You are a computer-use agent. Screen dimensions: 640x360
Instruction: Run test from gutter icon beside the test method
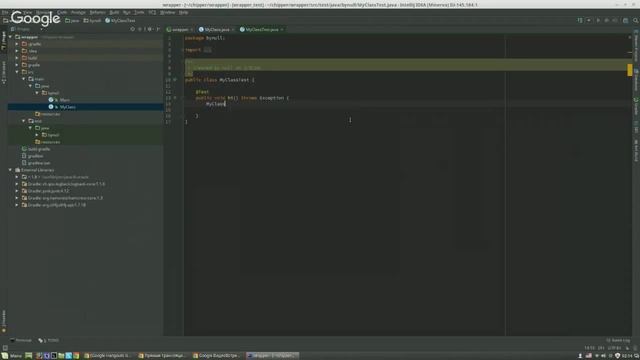pos(175,98)
